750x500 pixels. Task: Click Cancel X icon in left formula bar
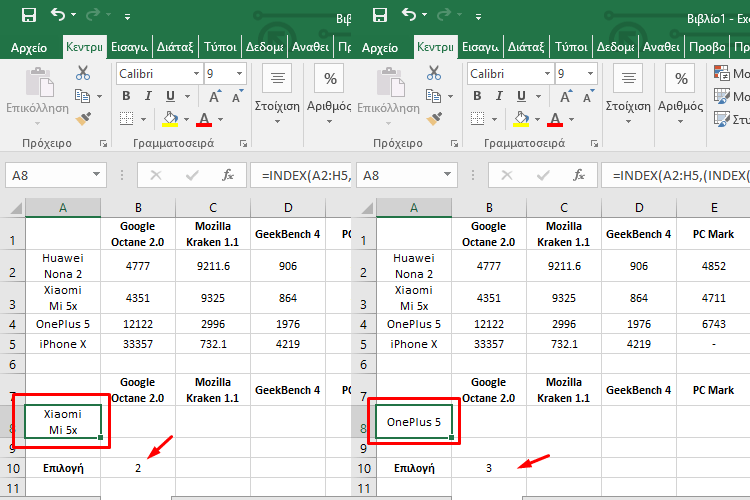[155, 176]
